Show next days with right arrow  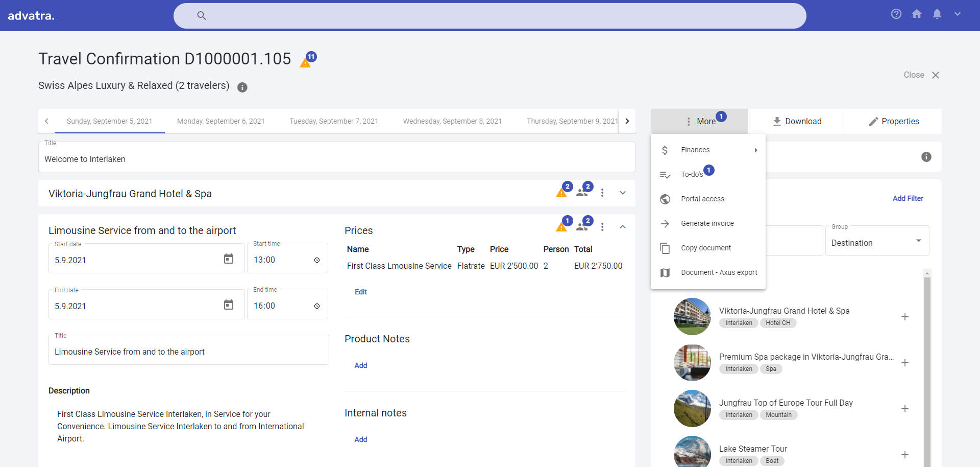pyautogui.click(x=627, y=121)
